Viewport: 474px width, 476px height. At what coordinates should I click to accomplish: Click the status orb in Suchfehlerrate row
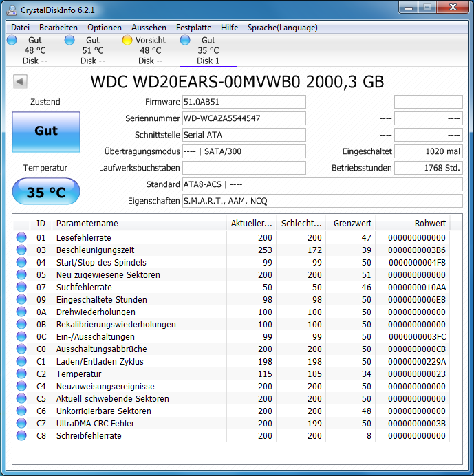(x=21, y=287)
